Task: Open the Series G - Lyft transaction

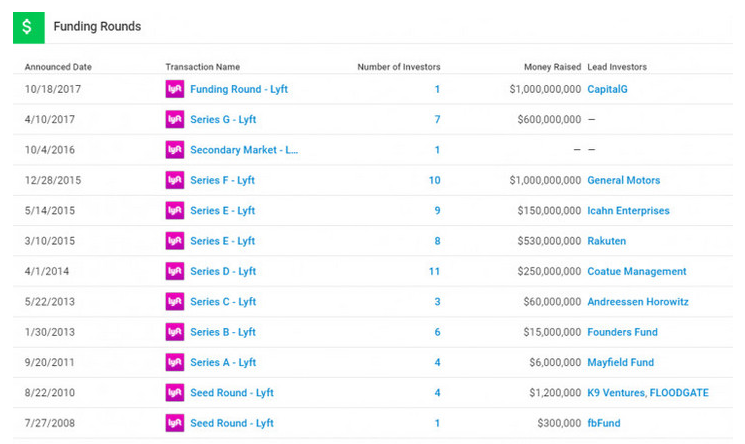Action: [223, 120]
